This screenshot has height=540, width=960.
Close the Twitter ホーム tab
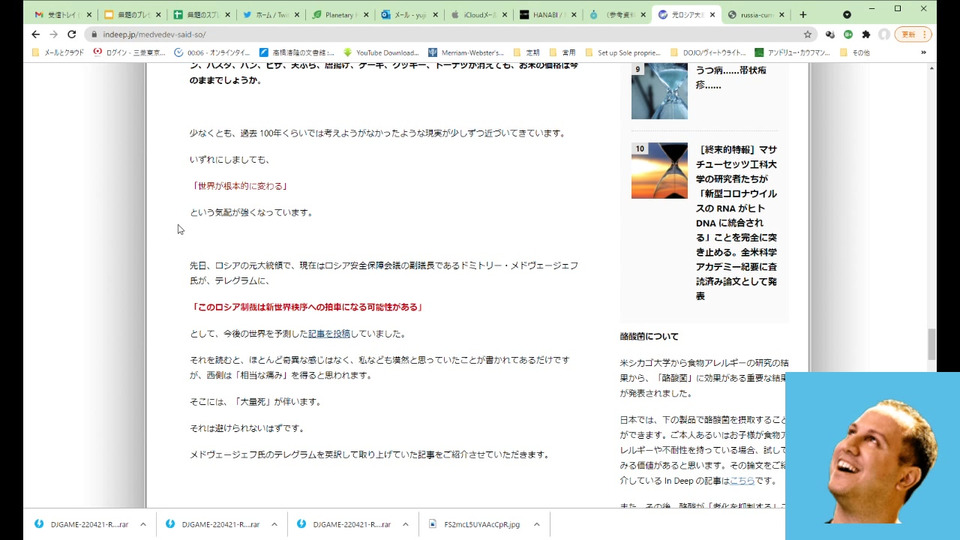[x=297, y=15]
